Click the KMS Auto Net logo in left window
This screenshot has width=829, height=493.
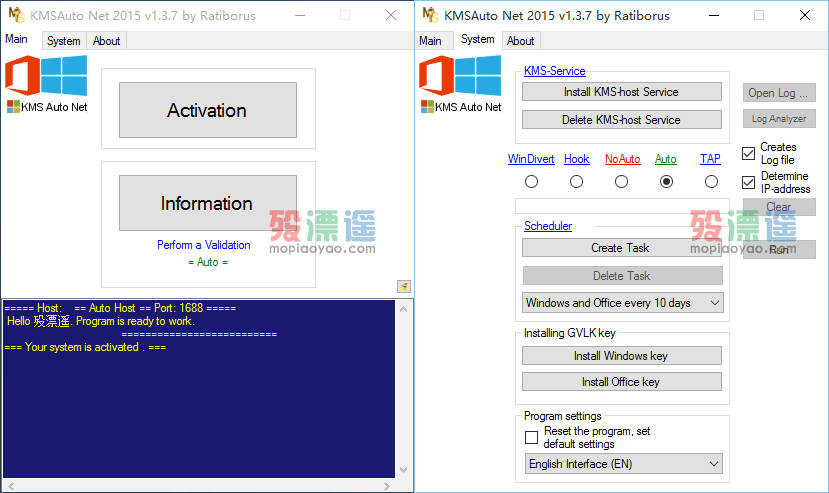click(47, 84)
